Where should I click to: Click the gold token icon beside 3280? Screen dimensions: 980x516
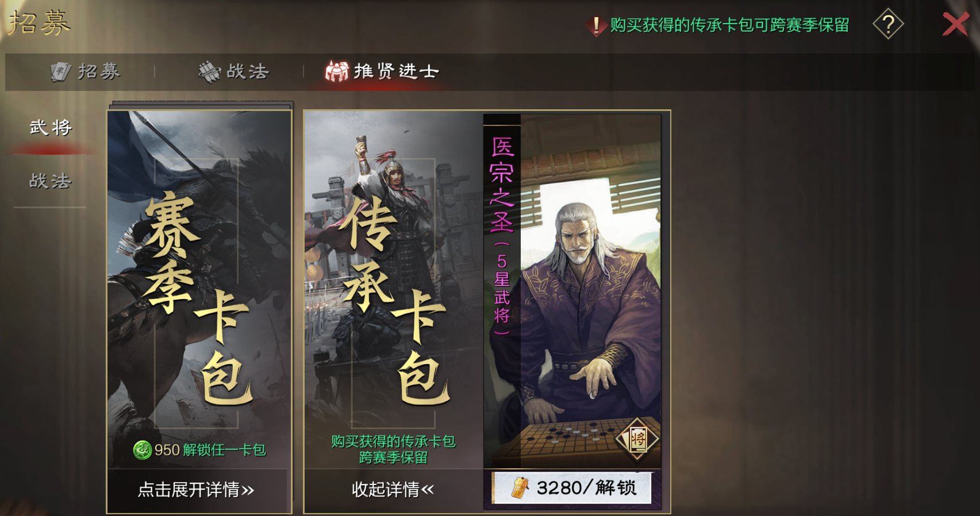pyautogui.click(x=520, y=488)
